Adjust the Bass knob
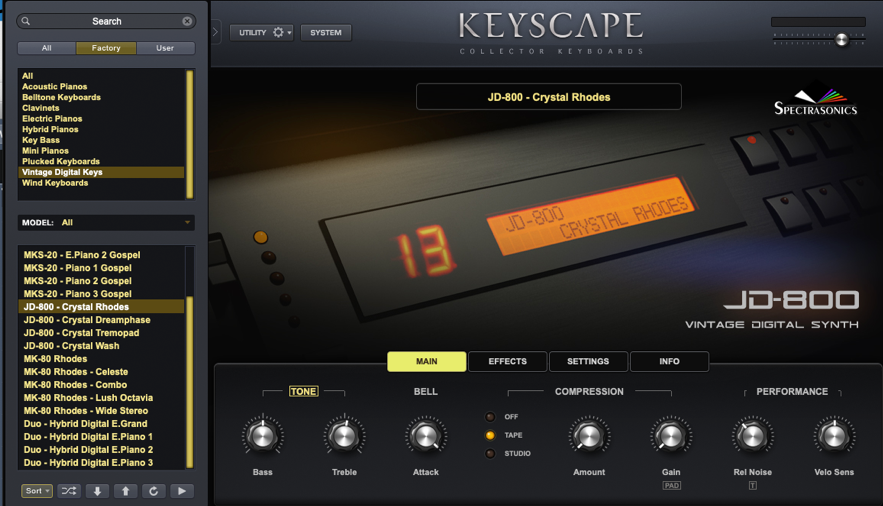 262,436
